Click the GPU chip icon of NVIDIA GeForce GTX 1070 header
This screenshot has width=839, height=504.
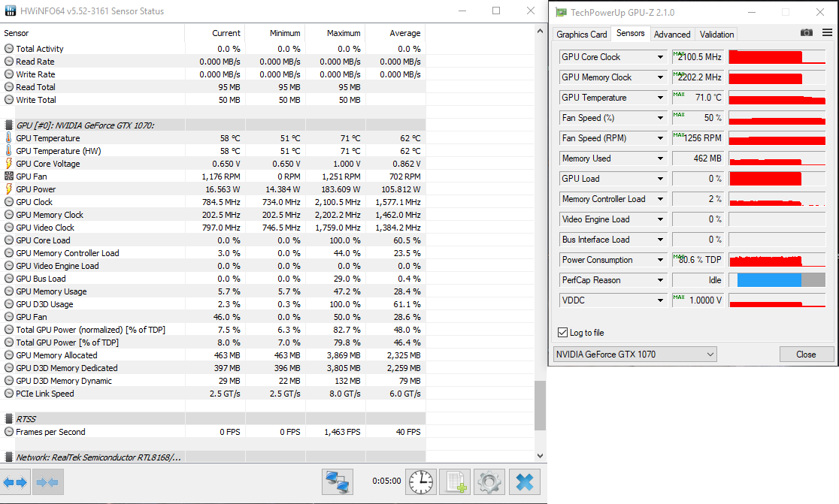(8, 125)
